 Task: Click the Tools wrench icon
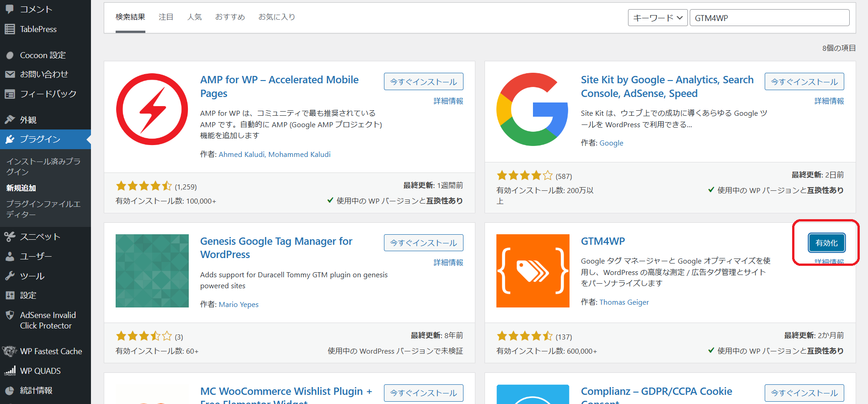[10, 276]
